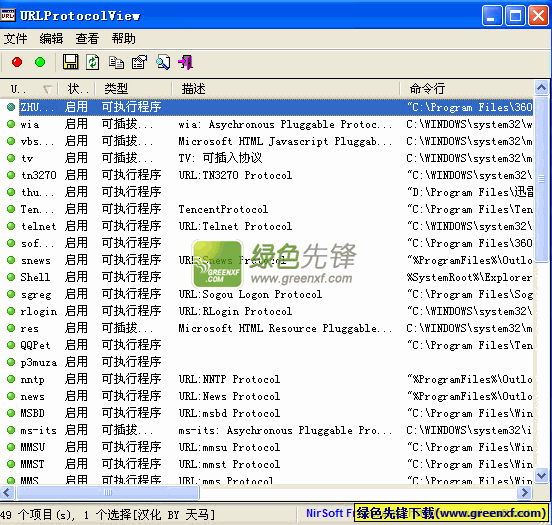Select the MMSU protocol row
552x525 pixels.
point(266,447)
